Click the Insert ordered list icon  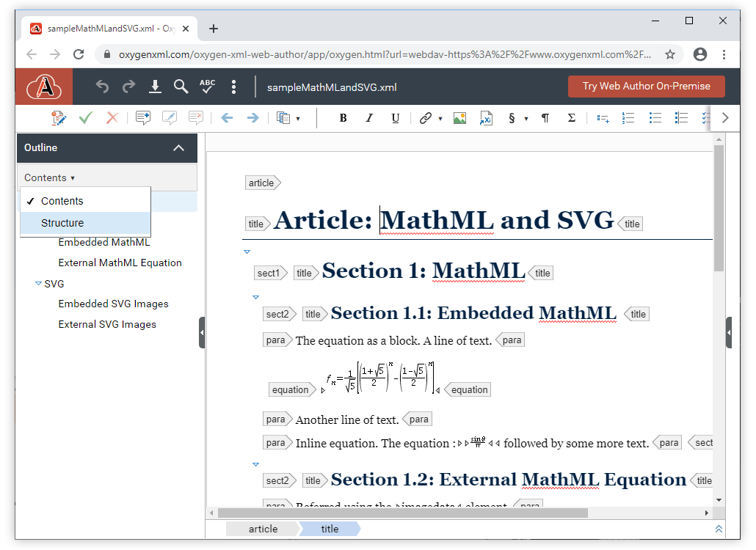tap(628, 118)
